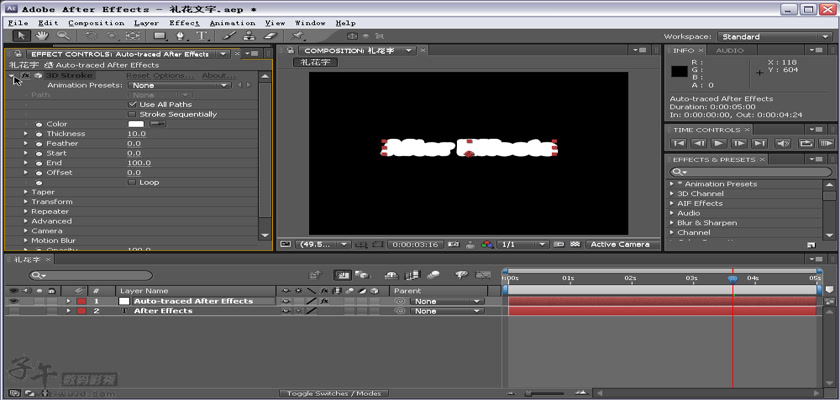Step to the previous frame
Image resolution: width=840 pixels, height=400 pixels.
pyautogui.click(x=699, y=143)
